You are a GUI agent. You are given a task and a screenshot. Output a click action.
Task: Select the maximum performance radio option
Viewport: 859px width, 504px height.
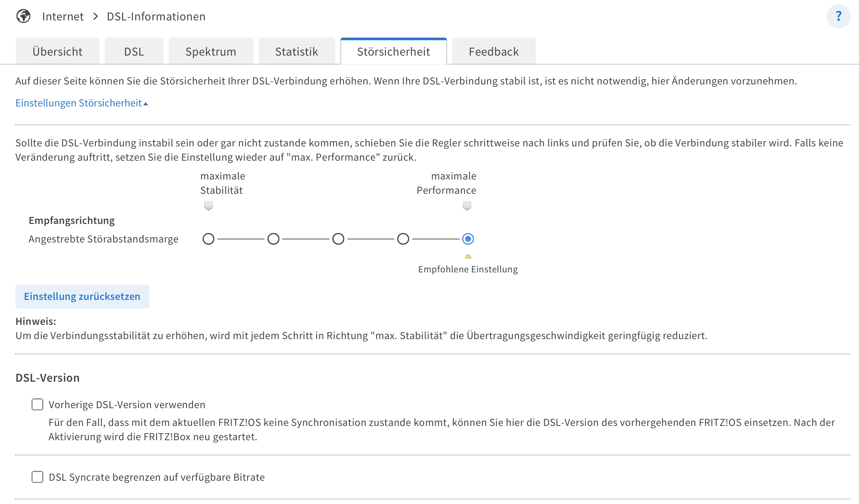(468, 239)
